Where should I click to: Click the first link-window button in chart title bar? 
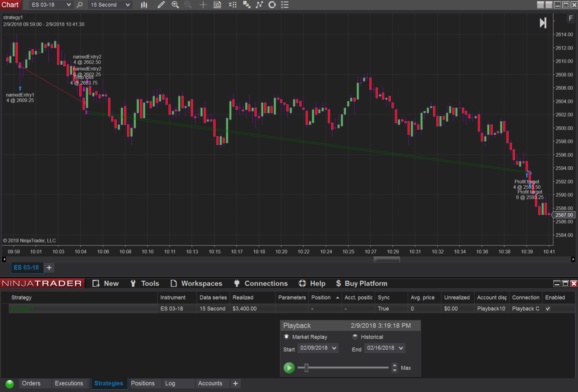point(541,5)
